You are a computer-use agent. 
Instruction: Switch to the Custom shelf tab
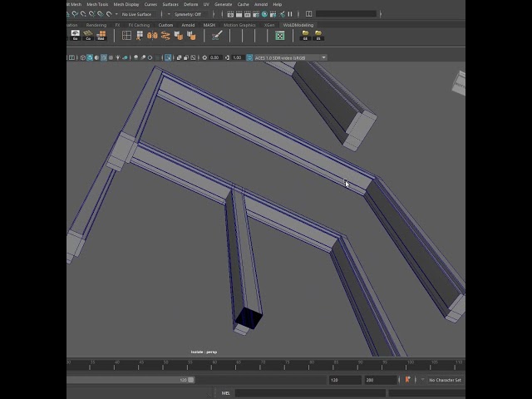pyautogui.click(x=165, y=25)
